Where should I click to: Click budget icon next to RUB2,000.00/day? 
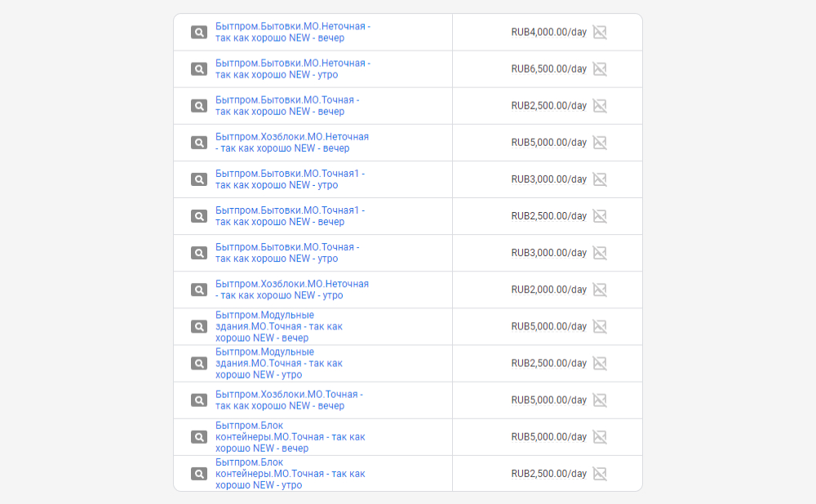(x=600, y=290)
